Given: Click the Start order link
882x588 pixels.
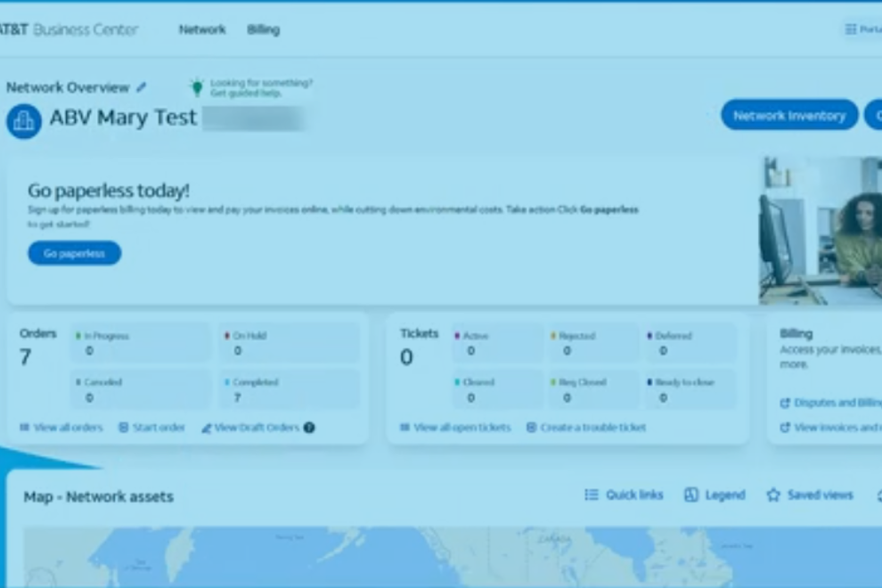Looking at the screenshot, I should 151,428.
